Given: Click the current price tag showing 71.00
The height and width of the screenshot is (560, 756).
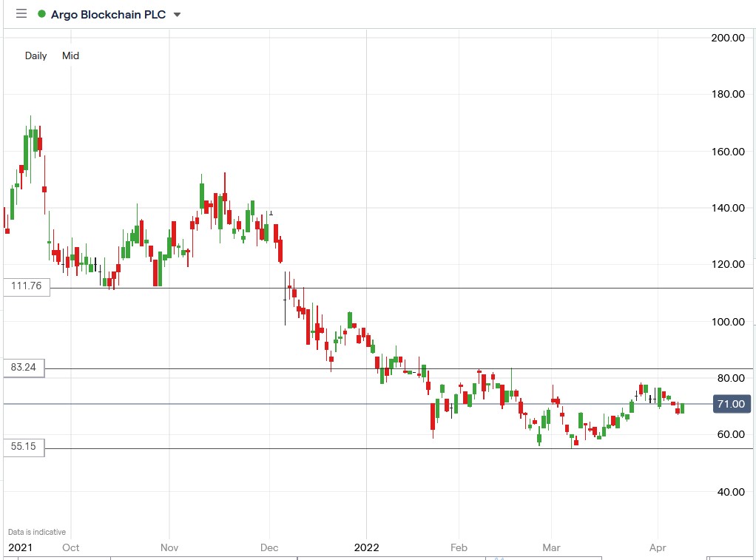Looking at the screenshot, I should [731, 404].
